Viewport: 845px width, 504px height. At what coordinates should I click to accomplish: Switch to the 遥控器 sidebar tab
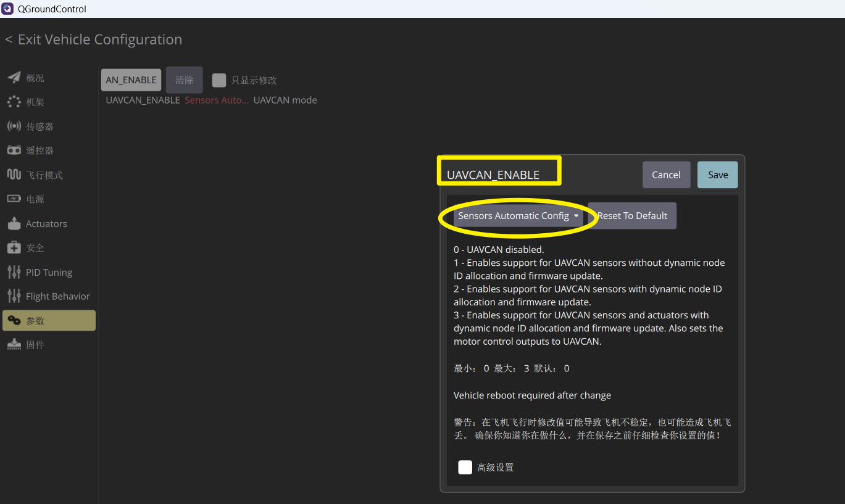[x=49, y=150]
